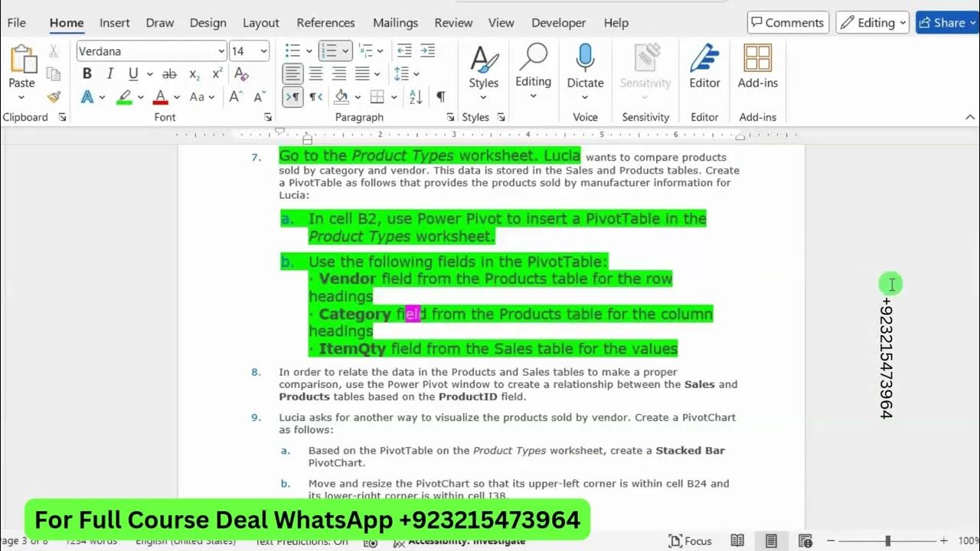Toggle Underline formatting
This screenshot has width=980, height=551.
click(x=133, y=74)
